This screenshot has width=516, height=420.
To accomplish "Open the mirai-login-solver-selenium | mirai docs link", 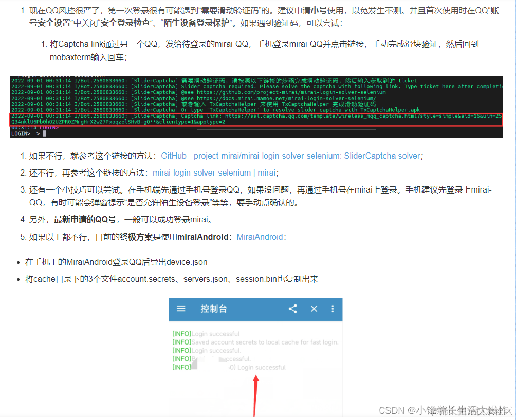I will pos(214,173).
